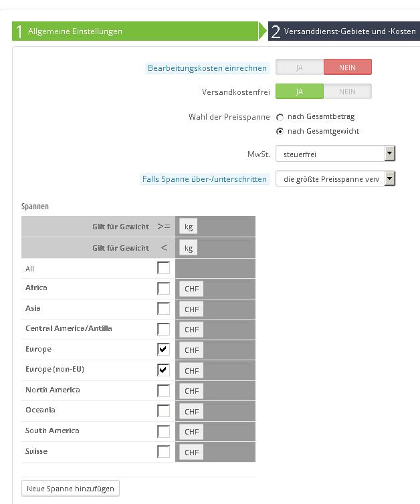
Task: Select the nach Gesamtbetrag radio option
Action: pyautogui.click(x=280, y=117)
